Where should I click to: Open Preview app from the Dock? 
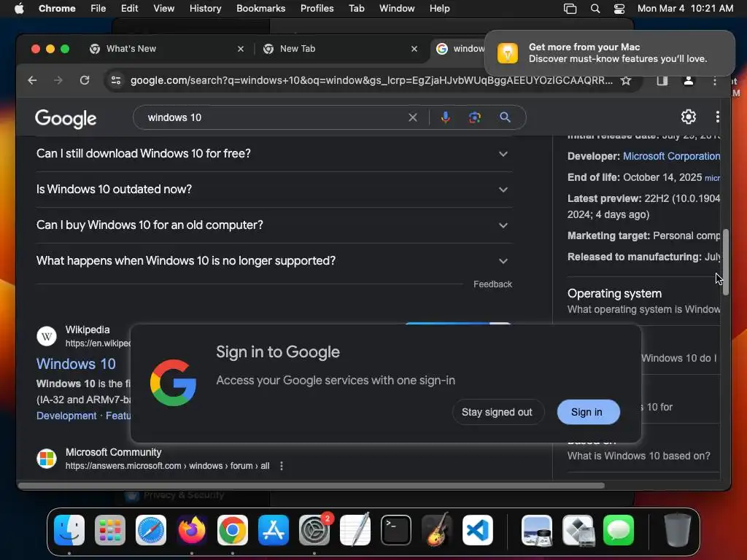(x=537, y=530)
